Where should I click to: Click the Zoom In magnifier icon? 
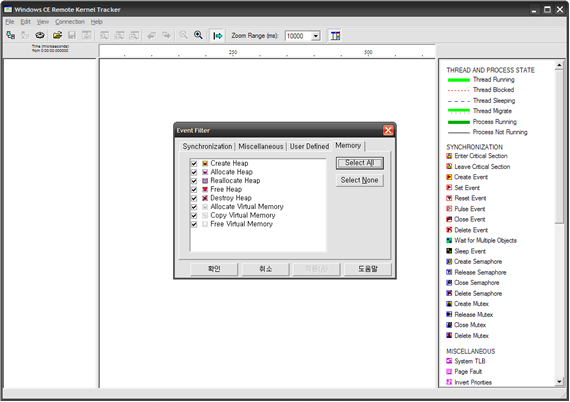point(198,35)
